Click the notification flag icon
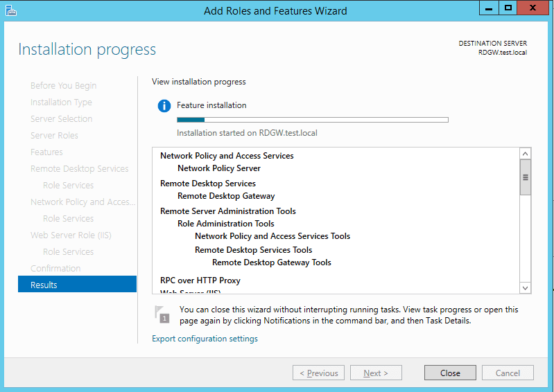Image resolution: width=554 pixels, height=392 pixels. 162,314
